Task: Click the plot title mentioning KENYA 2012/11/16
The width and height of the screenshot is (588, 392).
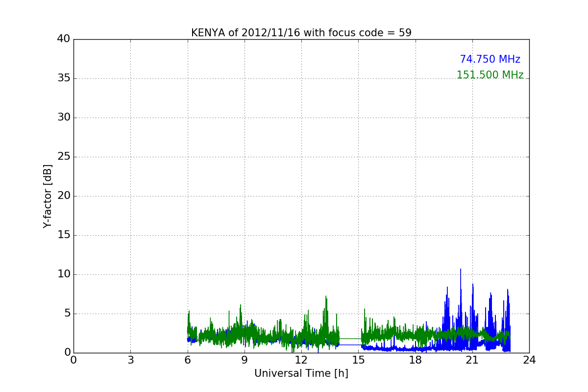Action: coord(301,33)
